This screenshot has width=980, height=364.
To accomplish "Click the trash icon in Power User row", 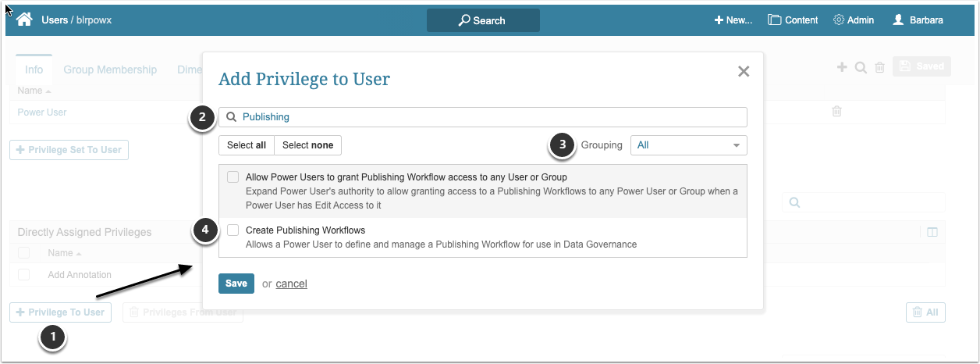I will tap(836, 112).
